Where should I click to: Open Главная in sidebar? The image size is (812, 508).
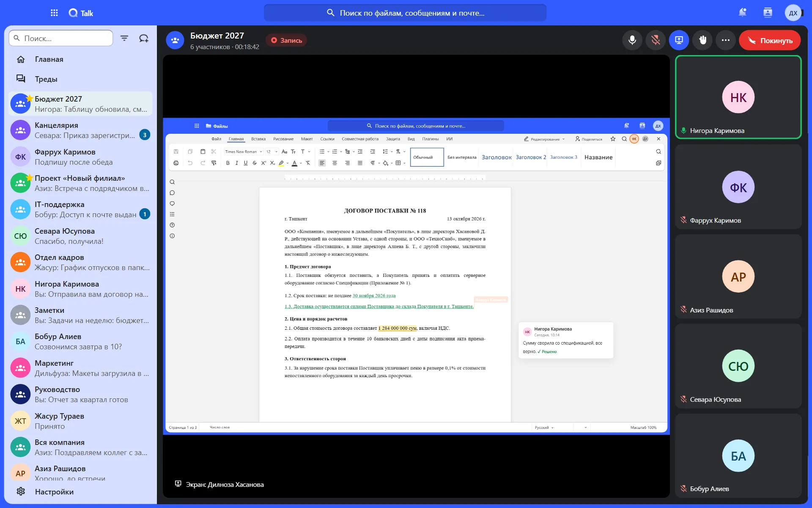tap(80, 59)
